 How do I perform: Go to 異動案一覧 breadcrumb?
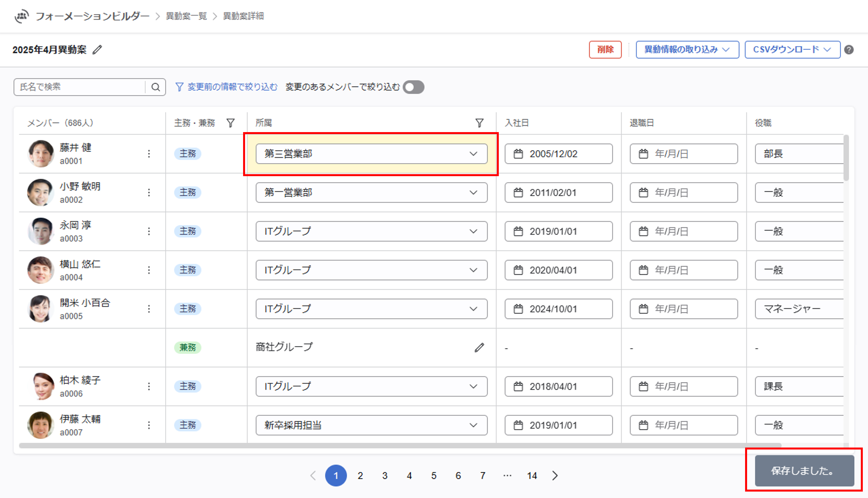[186, 16]
